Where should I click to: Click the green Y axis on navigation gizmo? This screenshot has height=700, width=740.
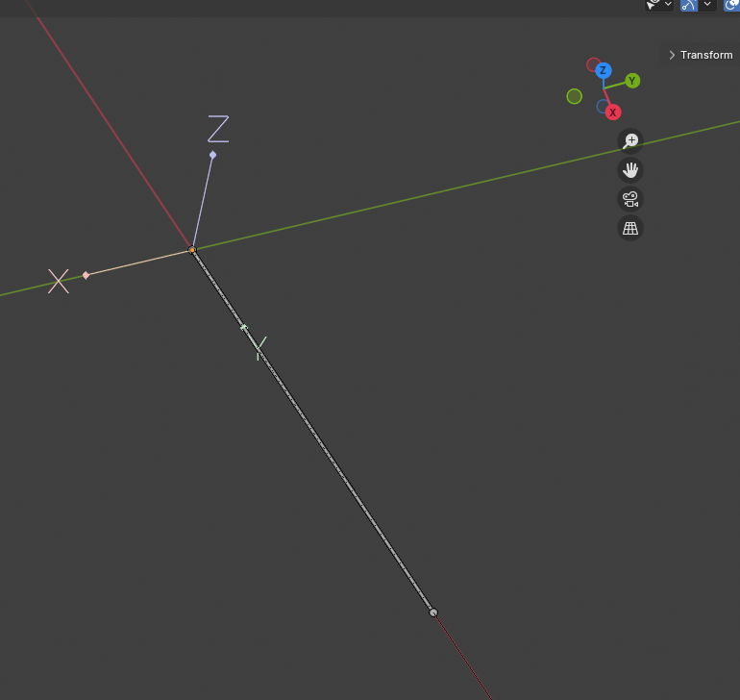click(632, 81)
